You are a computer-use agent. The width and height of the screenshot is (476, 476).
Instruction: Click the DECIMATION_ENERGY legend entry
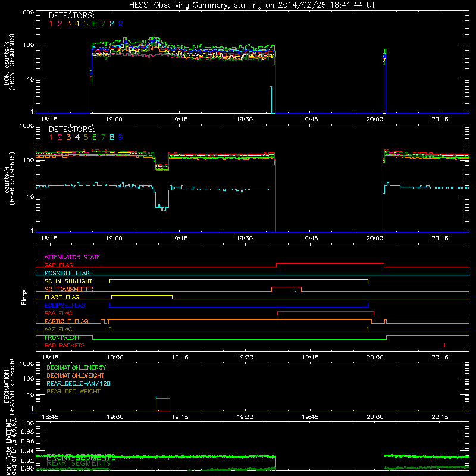coord(76,368)
